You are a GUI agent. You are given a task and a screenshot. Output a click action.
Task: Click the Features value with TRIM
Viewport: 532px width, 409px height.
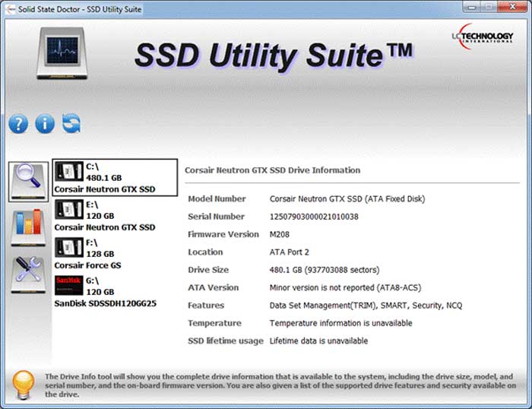tap(366, 306)
